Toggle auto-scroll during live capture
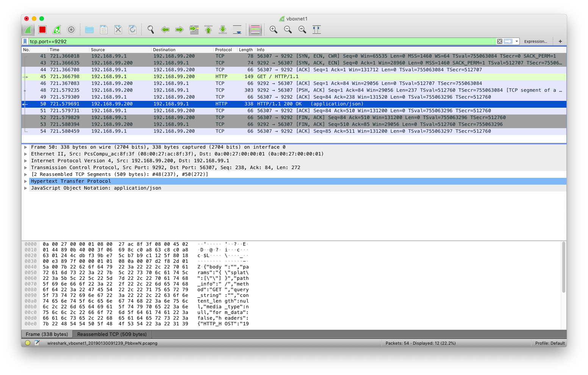588x375 pixels. coord(237,30)
